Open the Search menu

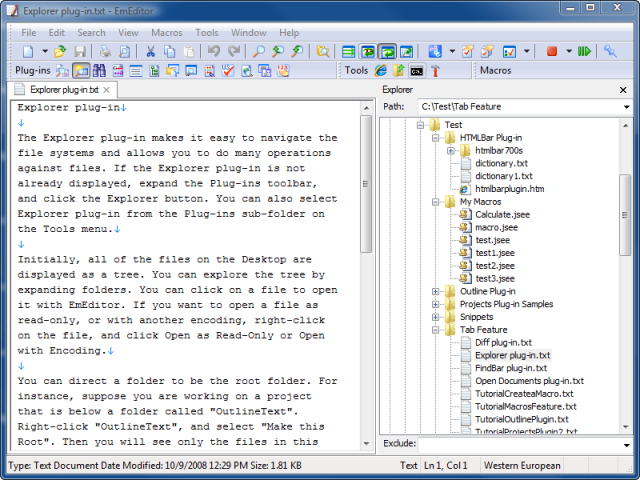click(91, 33)
